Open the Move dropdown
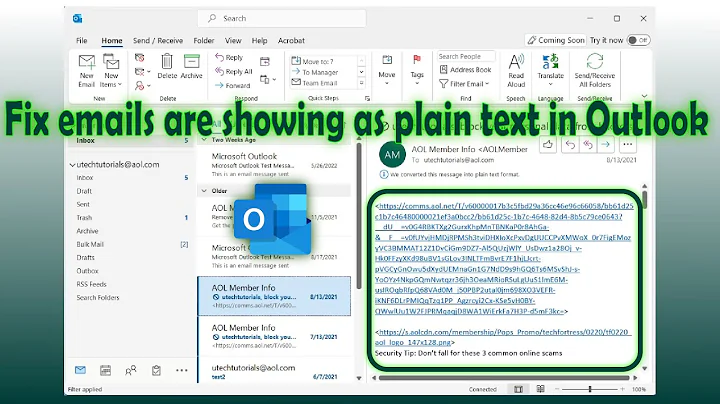 387,70
